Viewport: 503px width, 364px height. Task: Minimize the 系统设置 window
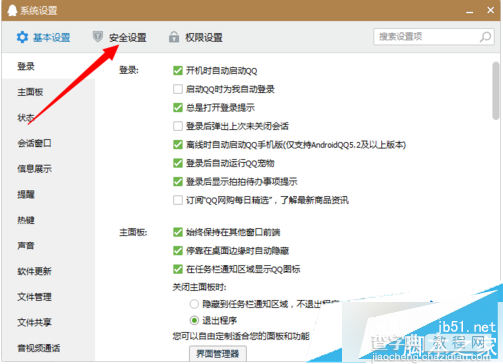click(x=470, y=12)
